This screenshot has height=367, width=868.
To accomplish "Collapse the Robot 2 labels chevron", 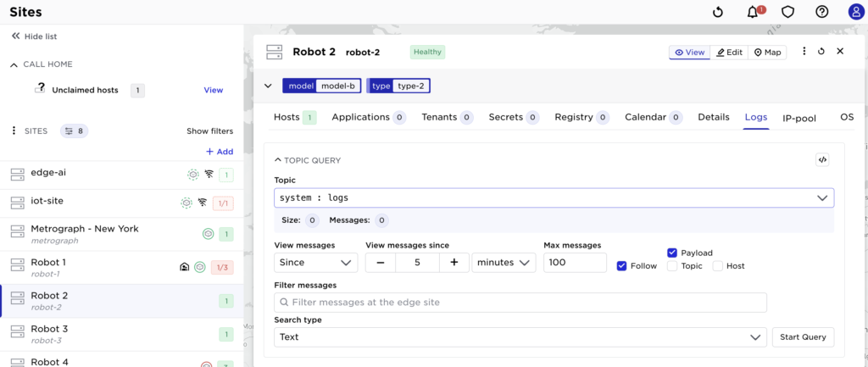I will [268, 86].
